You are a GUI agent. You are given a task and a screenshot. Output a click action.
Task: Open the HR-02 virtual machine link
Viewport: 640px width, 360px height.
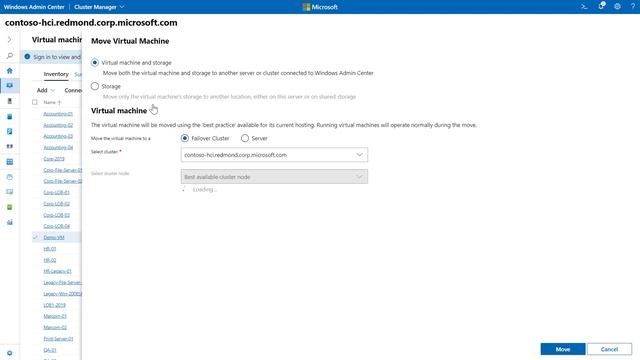click(x=50, y=260)
